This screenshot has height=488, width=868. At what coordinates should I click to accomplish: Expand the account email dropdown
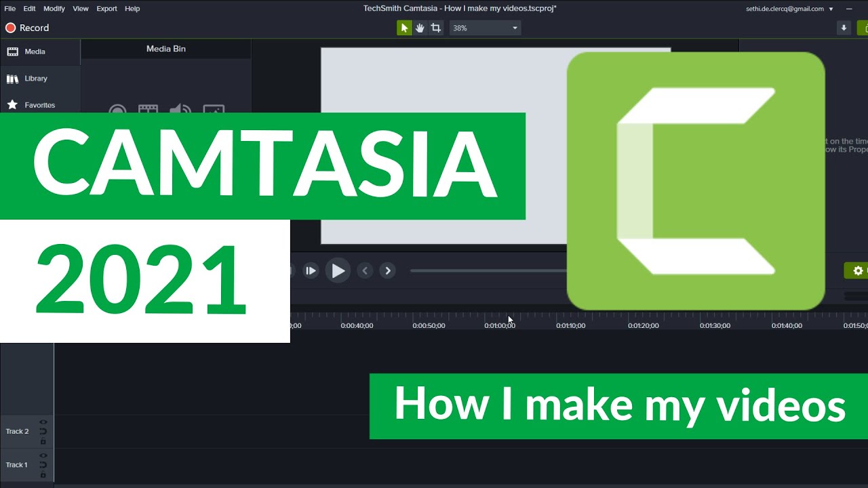[x=831, y=9]
